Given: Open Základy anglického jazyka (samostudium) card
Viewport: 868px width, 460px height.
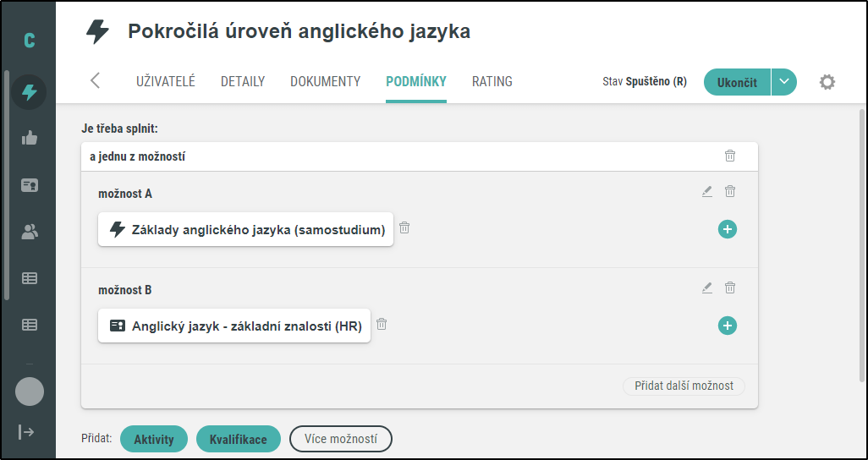Looking at the screenshot, I should (x=246, y=229).
